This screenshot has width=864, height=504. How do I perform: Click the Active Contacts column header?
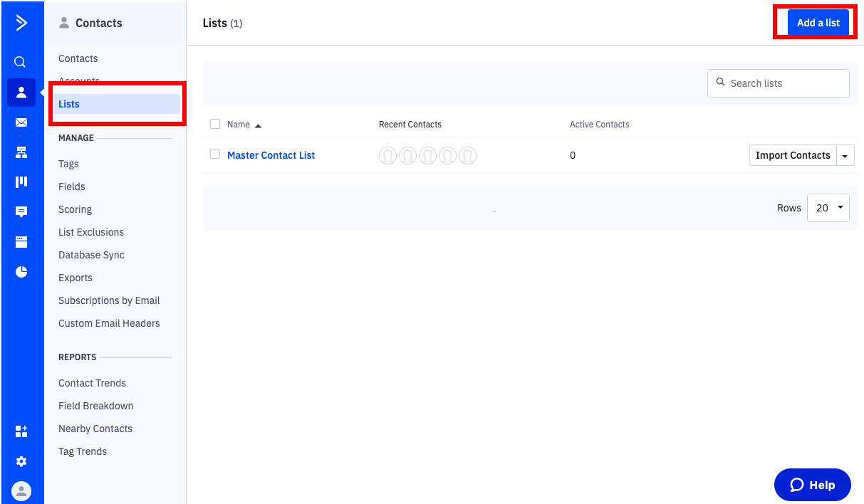(x=600, y=125)
